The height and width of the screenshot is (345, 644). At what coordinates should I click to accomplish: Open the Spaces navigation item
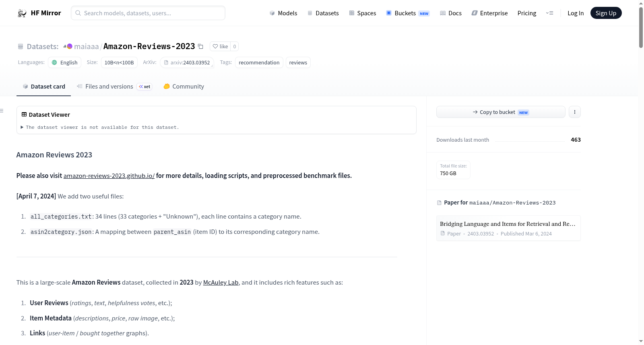pyautogui.click(x=363, y=13)
